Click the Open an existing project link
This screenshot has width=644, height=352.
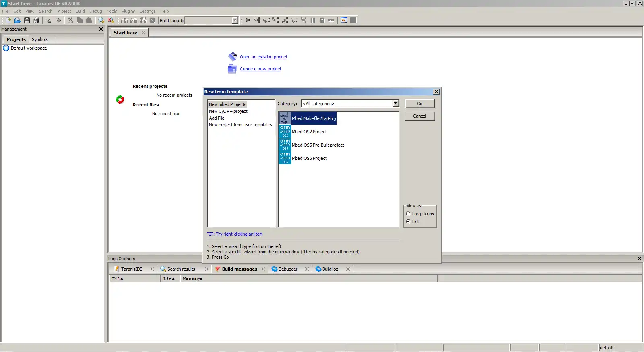pos(264,57)
